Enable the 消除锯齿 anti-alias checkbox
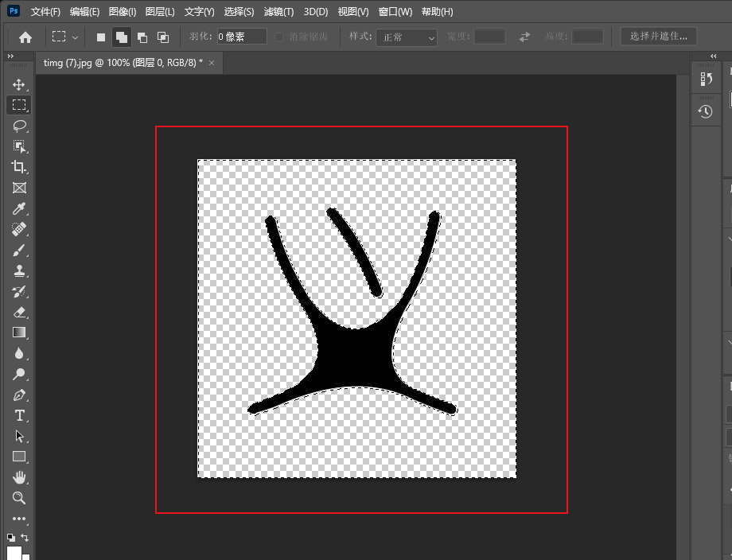This screenshot has width=732, height=560. 278,36
